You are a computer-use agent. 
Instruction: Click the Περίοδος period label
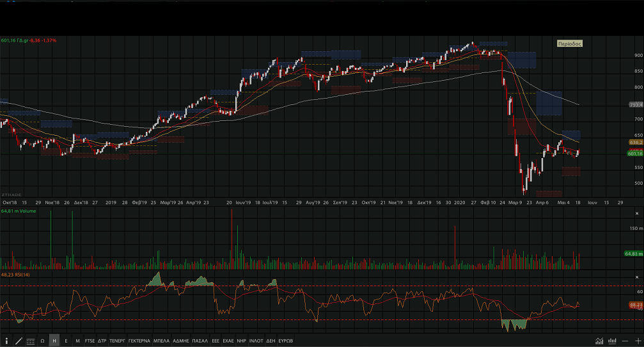[569, 44]
